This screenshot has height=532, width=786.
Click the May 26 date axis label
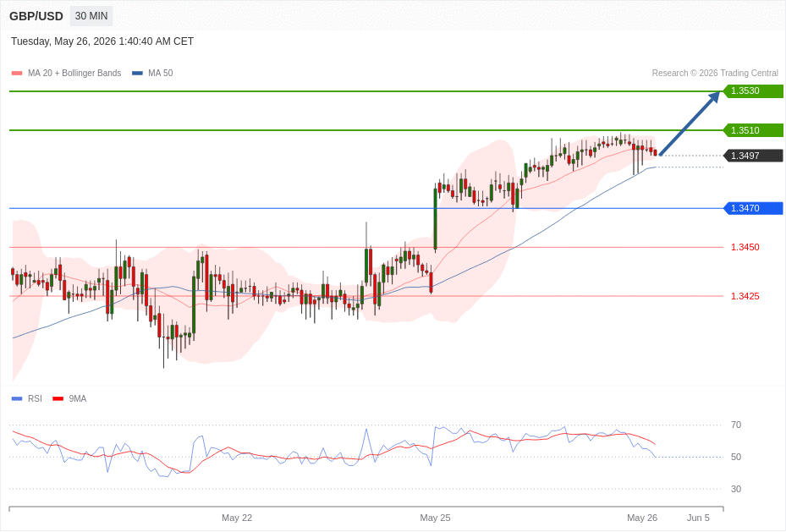(x=642, y=518)
